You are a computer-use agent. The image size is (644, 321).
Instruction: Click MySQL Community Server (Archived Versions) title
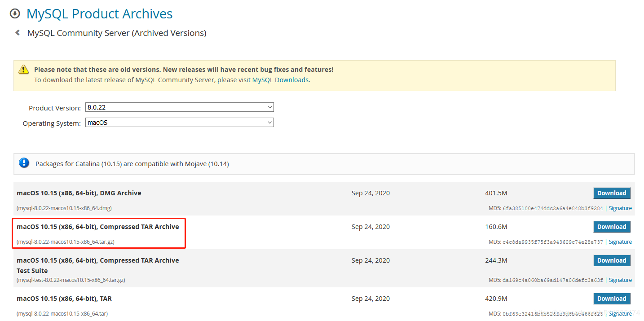click(117, 33)
